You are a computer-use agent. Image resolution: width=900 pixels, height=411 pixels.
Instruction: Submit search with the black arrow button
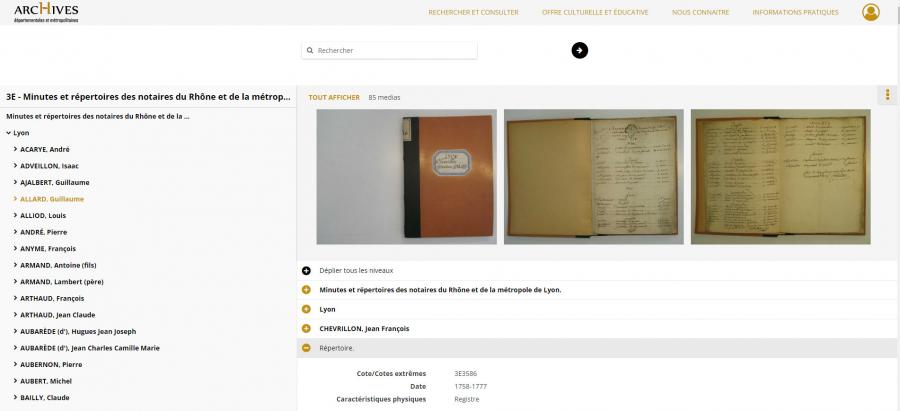(x=580, y=51)
